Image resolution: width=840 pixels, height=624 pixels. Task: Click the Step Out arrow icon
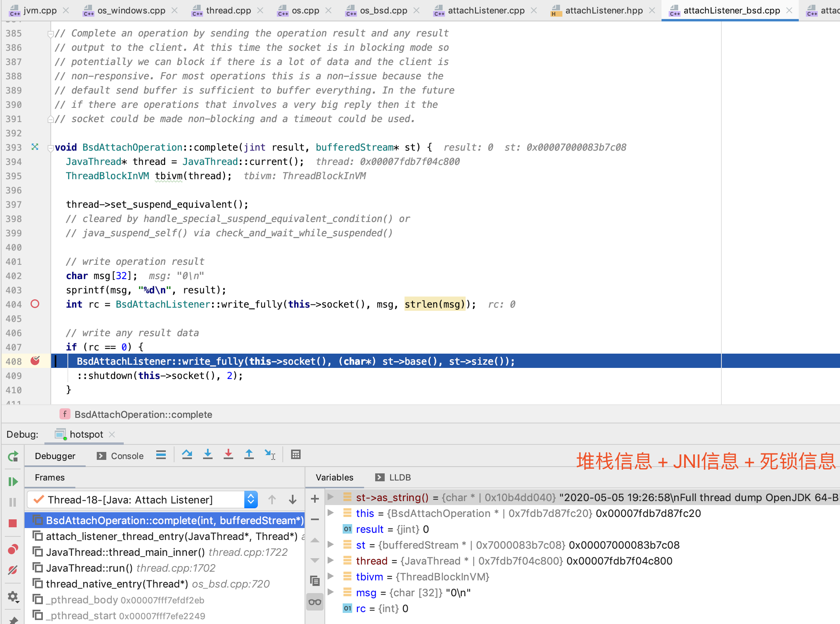click(249, 455)
